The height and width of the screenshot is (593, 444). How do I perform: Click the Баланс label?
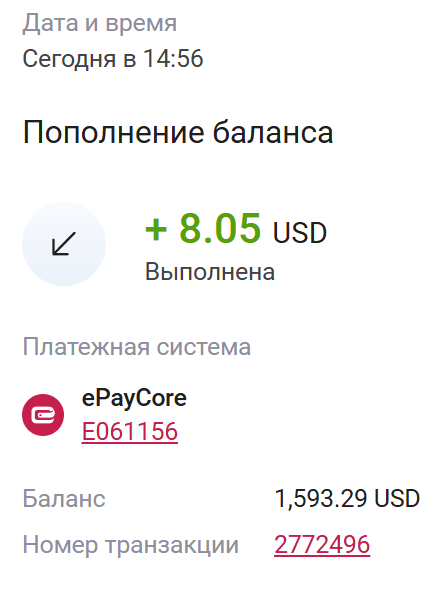click(x=64, y=498)
